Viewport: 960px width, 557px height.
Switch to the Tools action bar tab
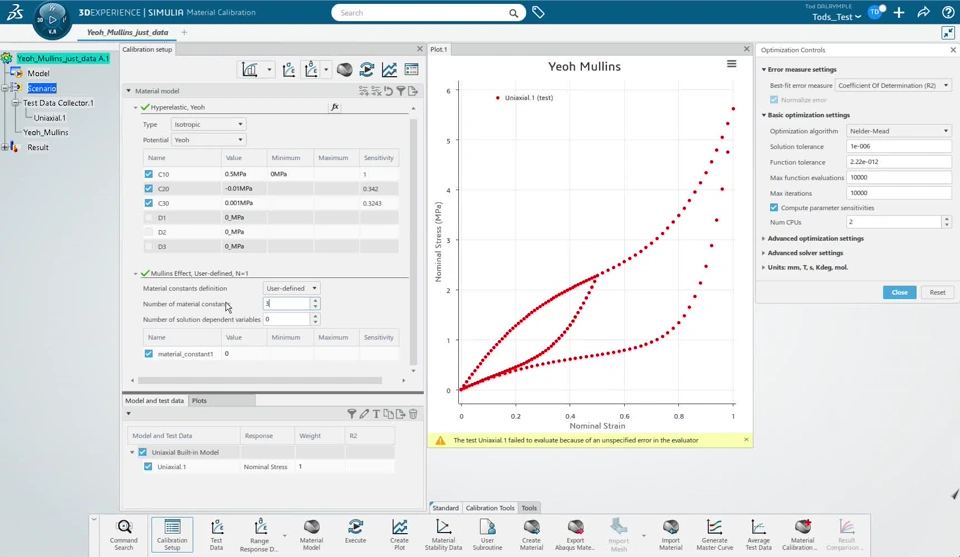tap(529, 508)
